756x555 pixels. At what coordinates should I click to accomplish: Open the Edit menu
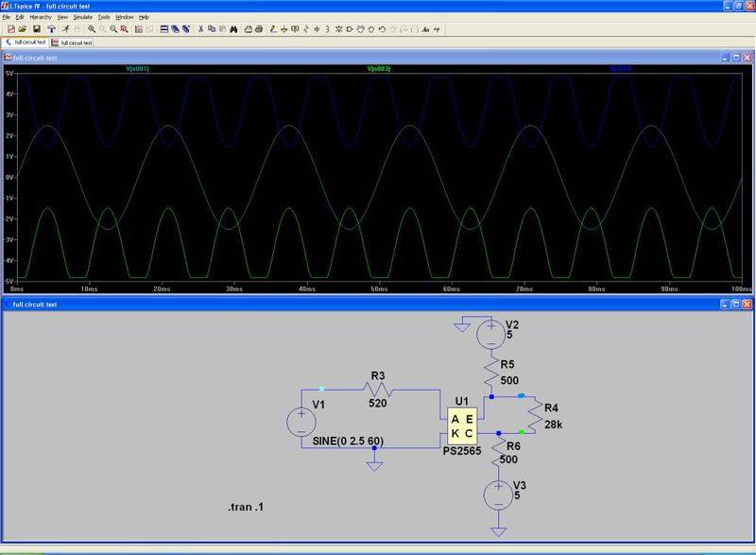pos(20,17)
